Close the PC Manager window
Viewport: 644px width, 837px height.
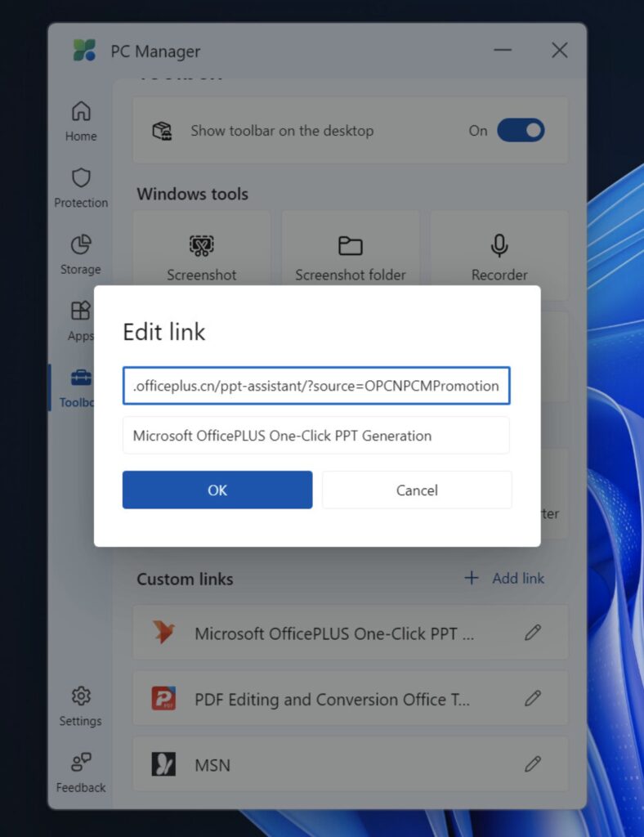click(559, 50)
